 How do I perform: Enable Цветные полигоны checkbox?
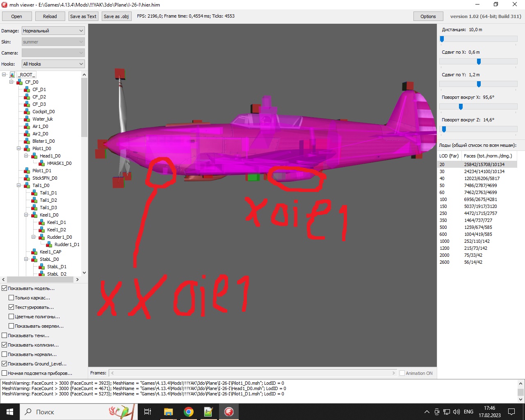pos(11,317)
